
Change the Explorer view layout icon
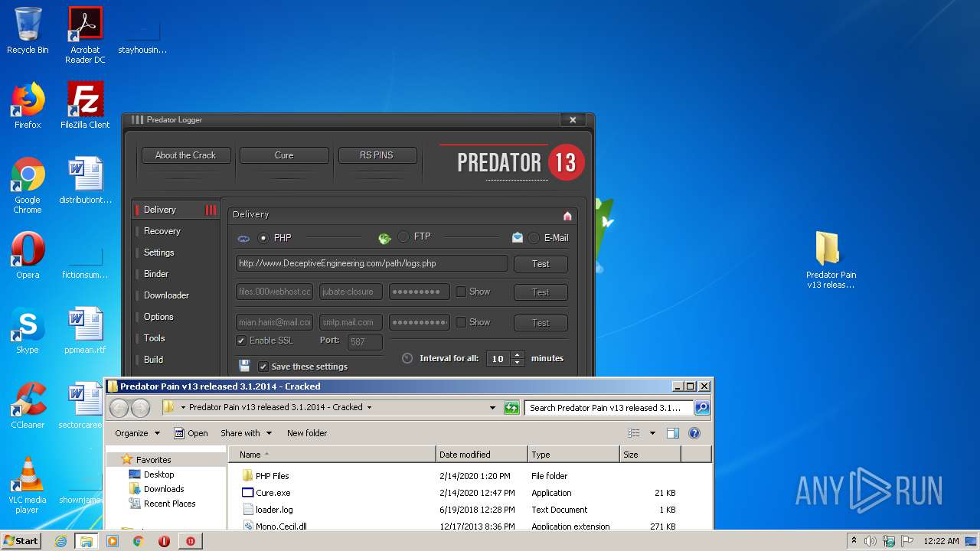tap(634, 433)
